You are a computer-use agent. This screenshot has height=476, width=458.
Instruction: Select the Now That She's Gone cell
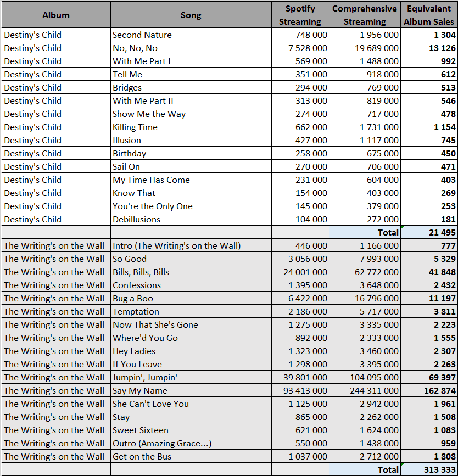tap(191, 324)
